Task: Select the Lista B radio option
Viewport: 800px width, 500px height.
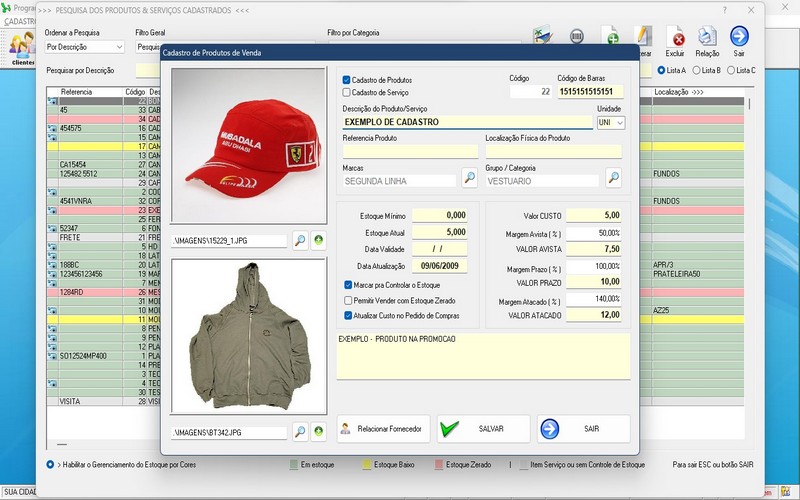Action: pyautogui.click(x=696, y=70)
